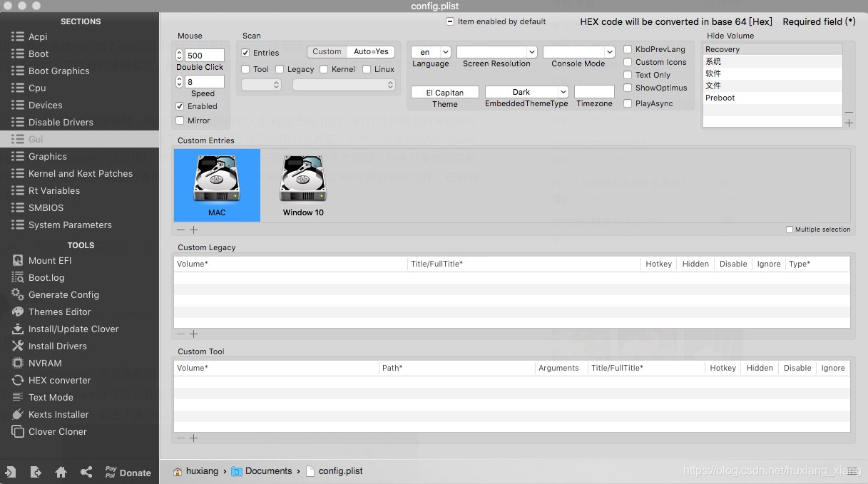Open Kernel and Kext Patches section
The height and width of the screenshot is (484, 868).
tap(81, 173)
